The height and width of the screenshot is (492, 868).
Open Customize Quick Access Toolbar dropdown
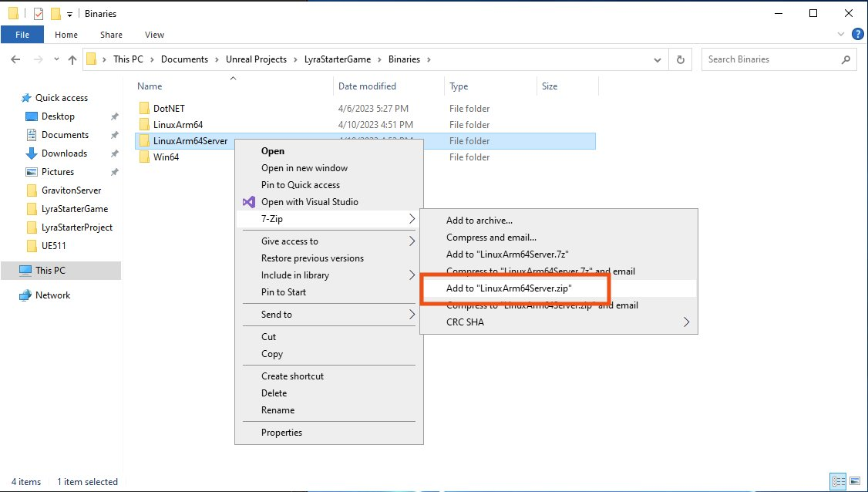coord(69,15)
